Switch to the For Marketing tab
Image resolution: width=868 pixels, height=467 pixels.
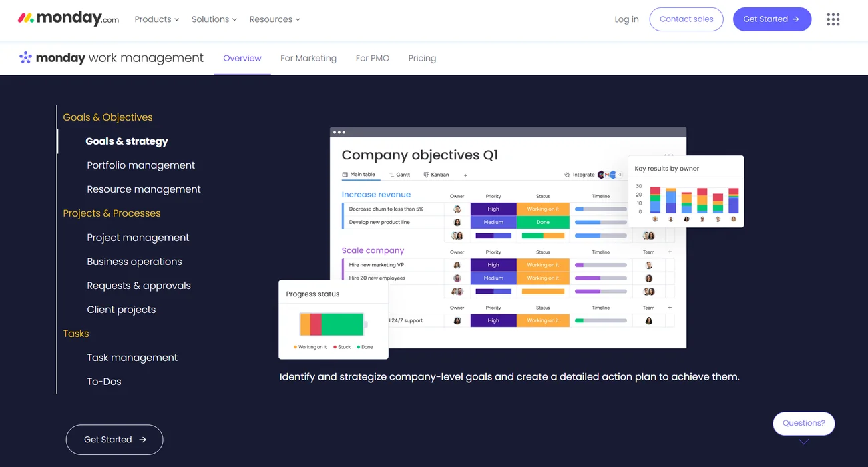[x=308, y=58]
